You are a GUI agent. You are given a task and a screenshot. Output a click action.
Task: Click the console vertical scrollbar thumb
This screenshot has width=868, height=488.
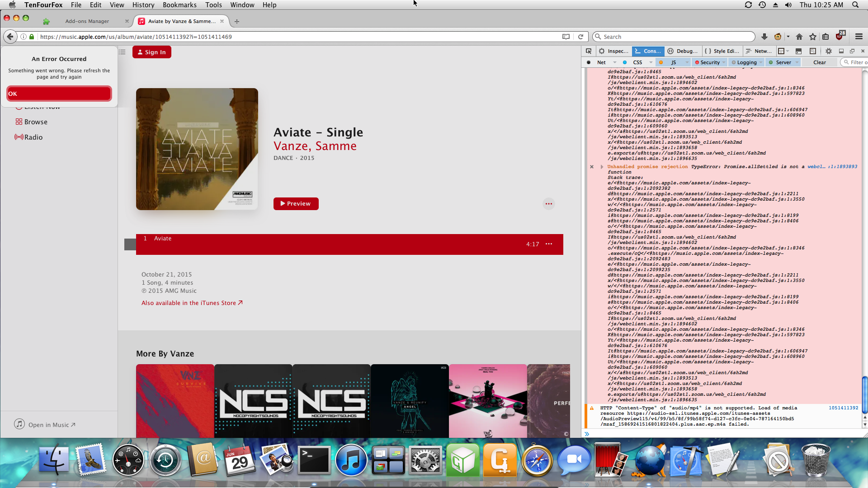(864, 394)
